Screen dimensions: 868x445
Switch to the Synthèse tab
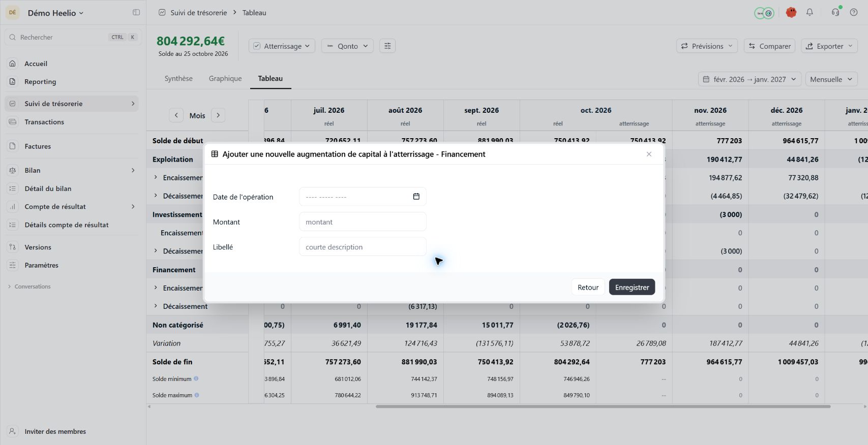click(178, 79)
